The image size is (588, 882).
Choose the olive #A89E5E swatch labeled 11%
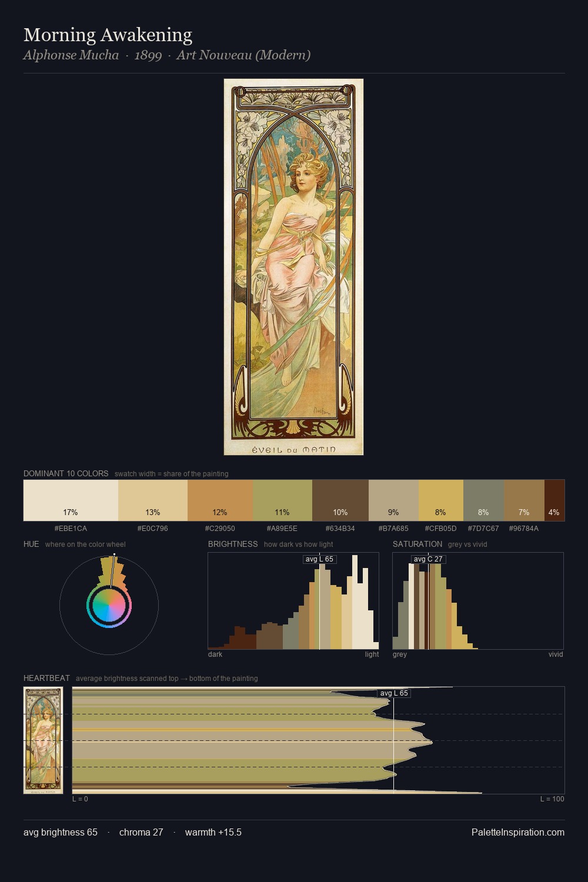pos(282,500)
